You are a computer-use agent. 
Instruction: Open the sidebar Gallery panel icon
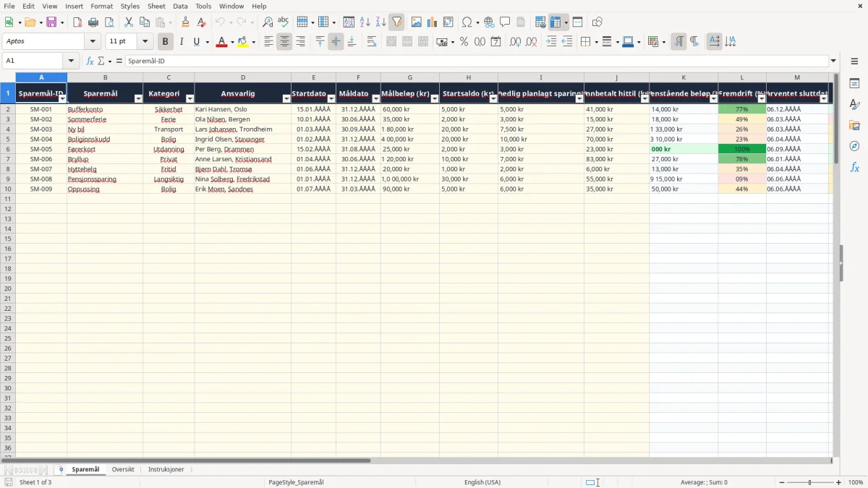[854, 125]
